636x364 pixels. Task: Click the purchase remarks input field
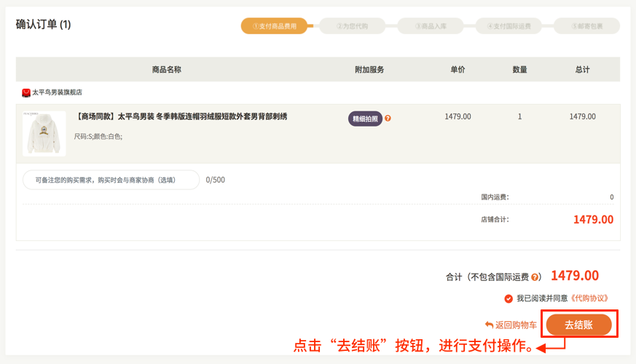click(111, 180)
